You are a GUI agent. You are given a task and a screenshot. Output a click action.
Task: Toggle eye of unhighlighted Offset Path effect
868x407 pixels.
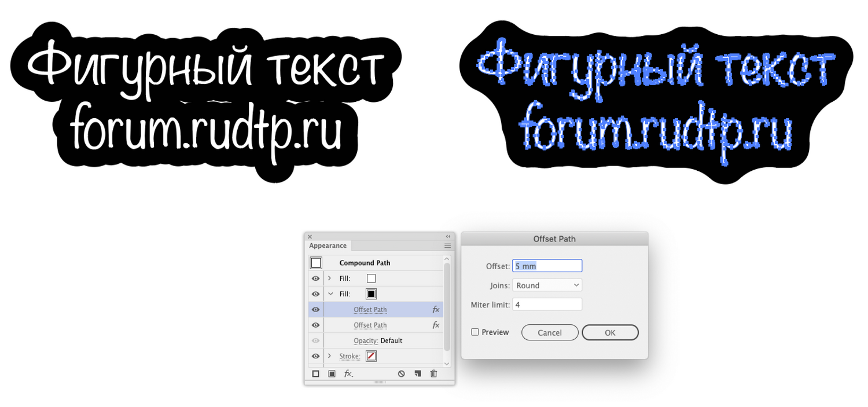[x=315, y=325]
